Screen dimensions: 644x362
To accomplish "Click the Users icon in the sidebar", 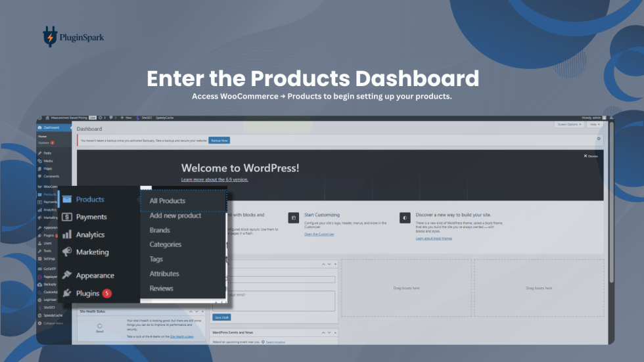I will 40,243.
